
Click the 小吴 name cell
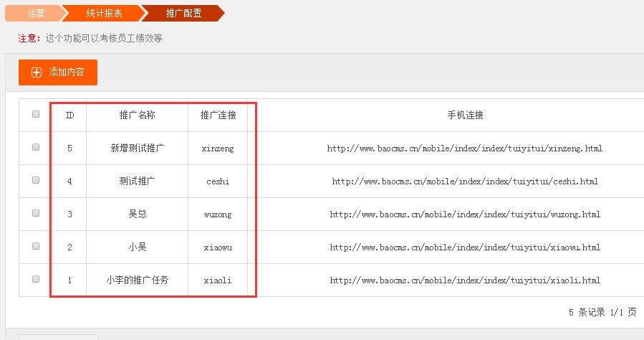pyautogui.click(x=137, y=247)
